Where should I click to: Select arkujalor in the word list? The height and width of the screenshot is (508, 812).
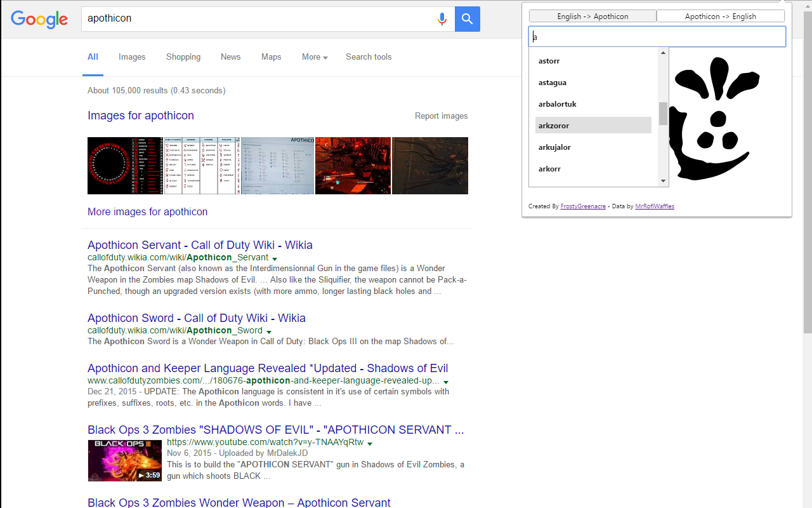tap(593, 147)
